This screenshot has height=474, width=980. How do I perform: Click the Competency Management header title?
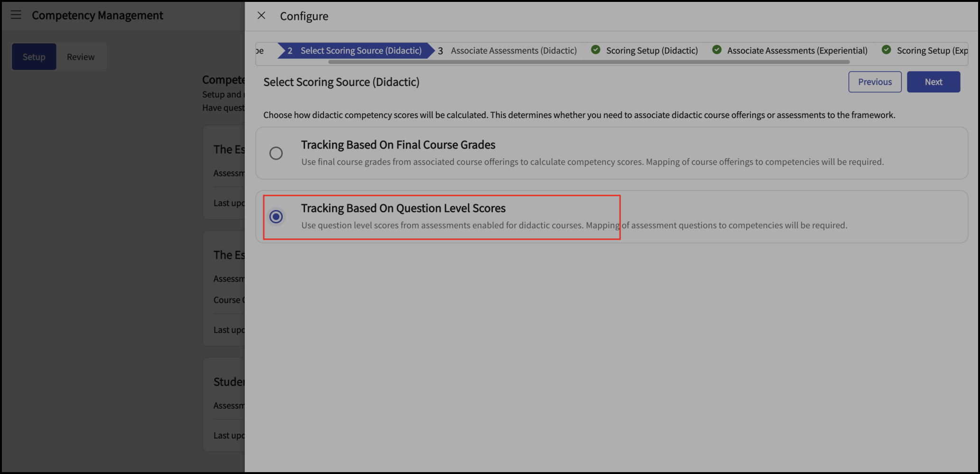pos(97,15)
